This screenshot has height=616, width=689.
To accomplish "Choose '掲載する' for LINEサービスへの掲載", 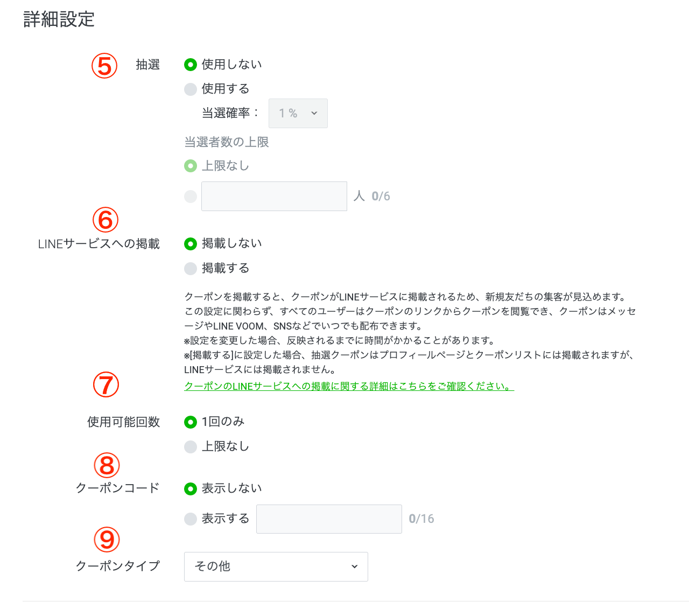I will (x=191, y=268).
